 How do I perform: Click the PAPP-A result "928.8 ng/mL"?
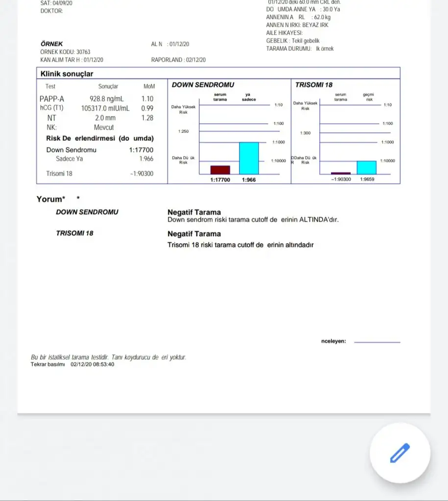[x=106, y=99]
